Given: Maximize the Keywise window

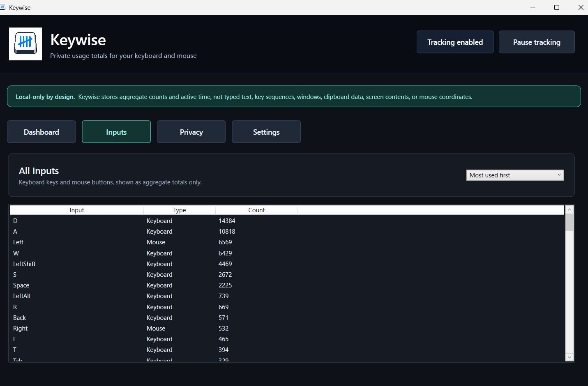Looking at the screenshot, I should [557, 7].
